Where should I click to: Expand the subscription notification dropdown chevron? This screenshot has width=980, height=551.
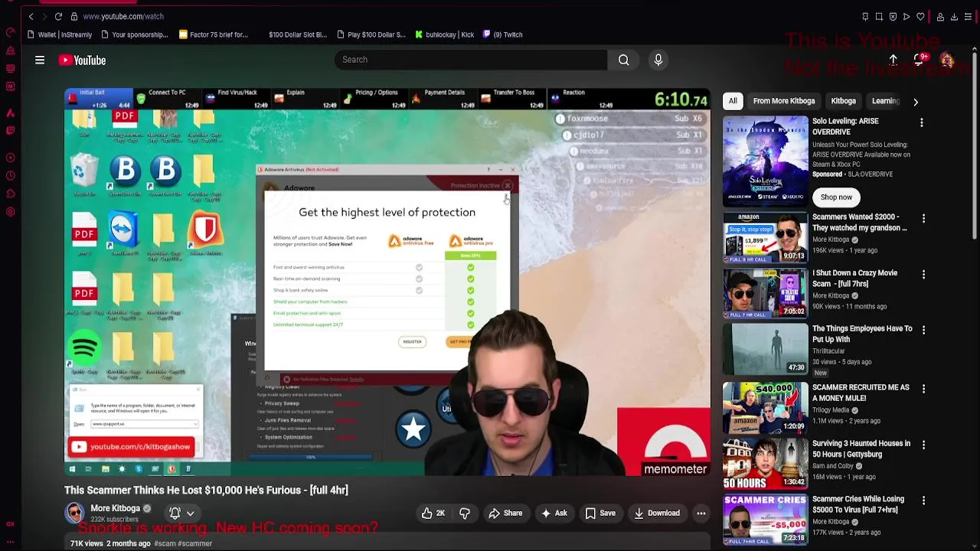point(190,514)
